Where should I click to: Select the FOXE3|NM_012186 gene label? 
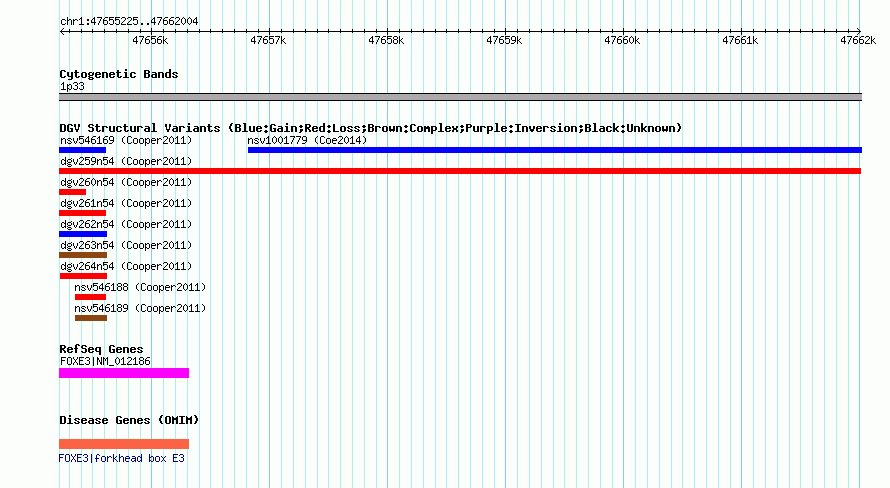pyautogui.click(x=105, y=361)
